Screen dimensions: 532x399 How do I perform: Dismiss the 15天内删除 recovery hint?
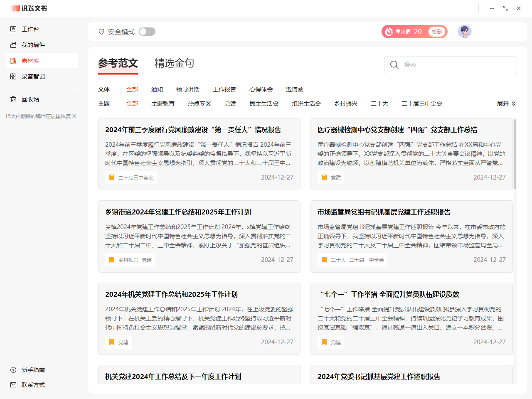74,116
